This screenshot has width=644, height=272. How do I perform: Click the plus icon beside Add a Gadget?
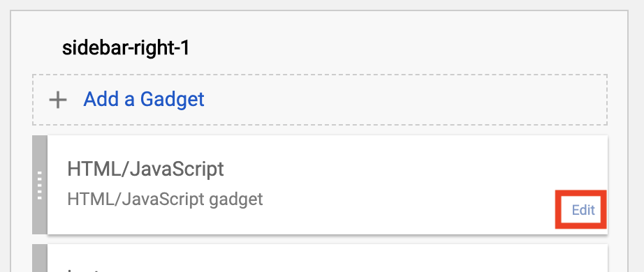point(58,100)
